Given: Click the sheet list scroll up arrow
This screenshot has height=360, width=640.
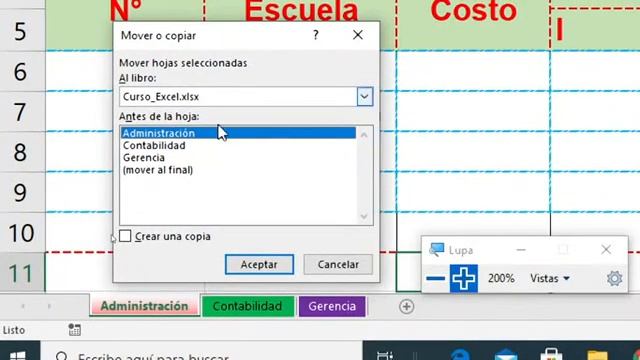Looking at the screenshot, I should (x=364, y=135).
